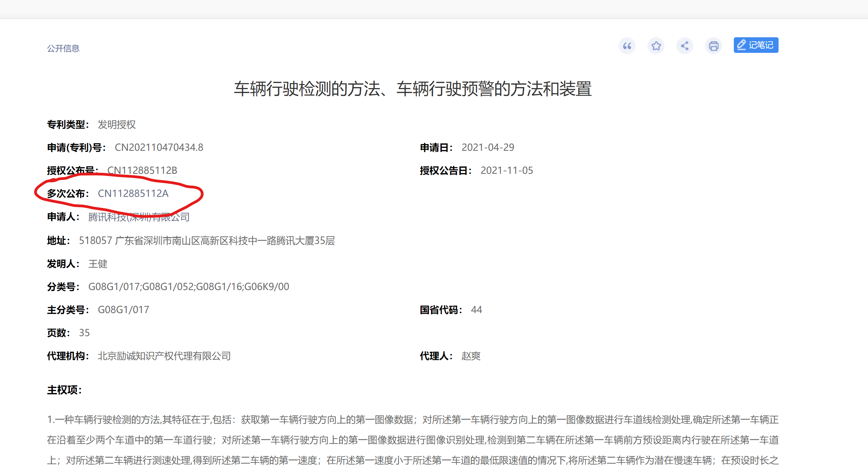
Task: Click the star favorite icon
Action: coord(656,46)
